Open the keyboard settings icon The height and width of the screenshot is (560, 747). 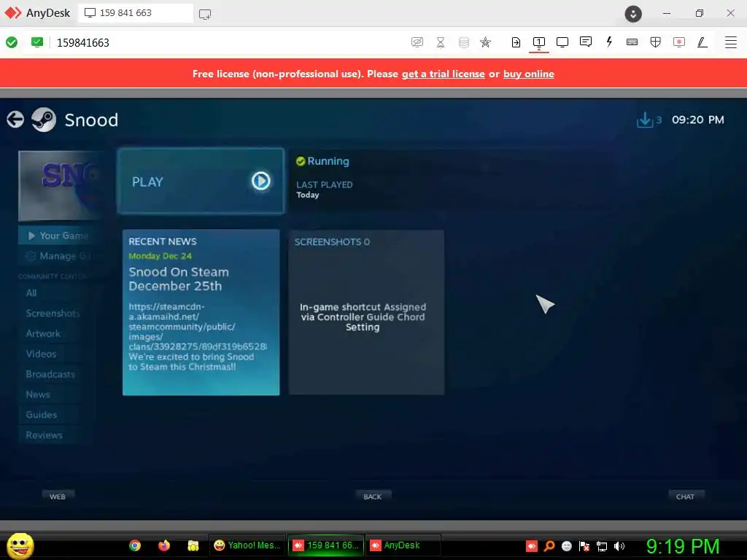632,42
